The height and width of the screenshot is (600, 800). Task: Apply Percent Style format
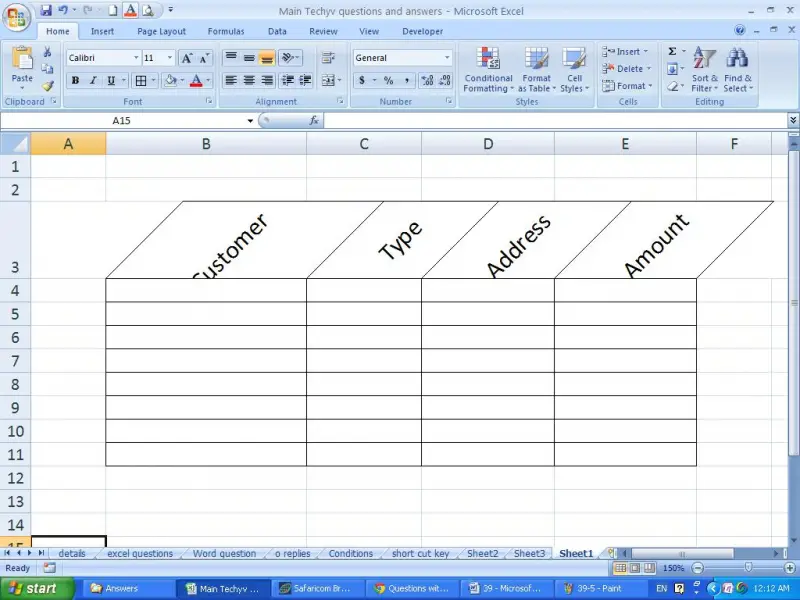[x=389, y=81]
